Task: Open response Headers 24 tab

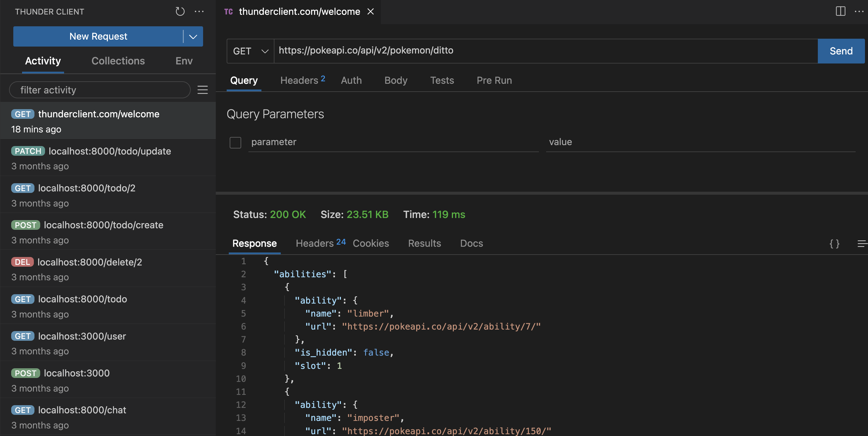Action: 320,243
